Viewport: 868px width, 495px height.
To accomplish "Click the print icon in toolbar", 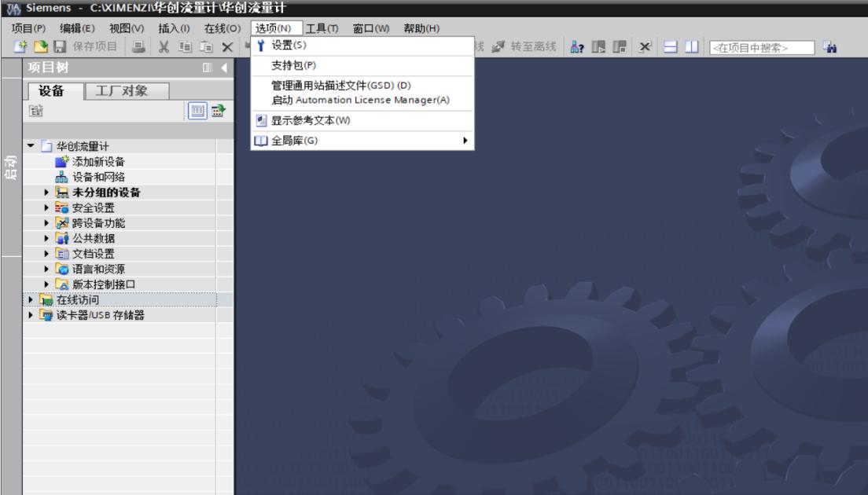I will pyautogui.click(x=138, y=47).
